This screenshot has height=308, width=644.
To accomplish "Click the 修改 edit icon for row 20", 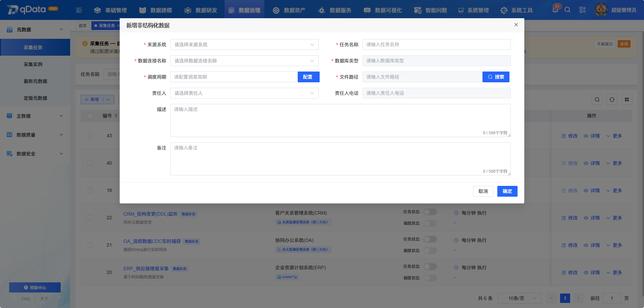I will click(x=564, y=273).
